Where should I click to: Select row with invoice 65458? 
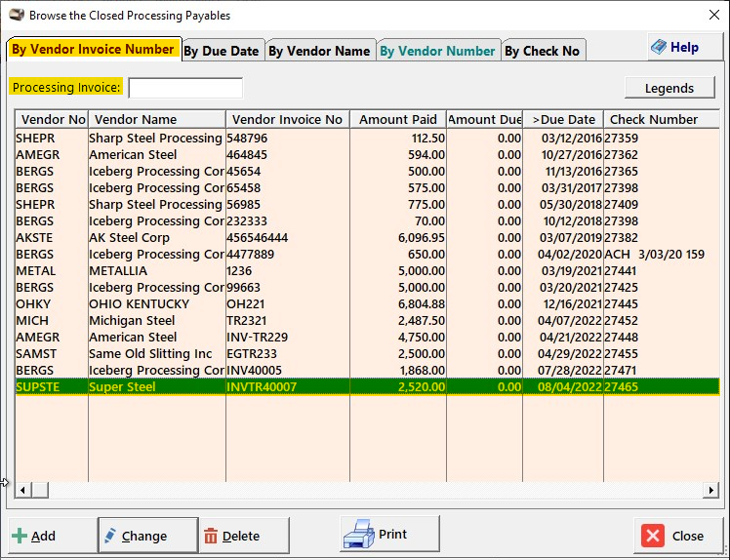(x=367, y=188)
